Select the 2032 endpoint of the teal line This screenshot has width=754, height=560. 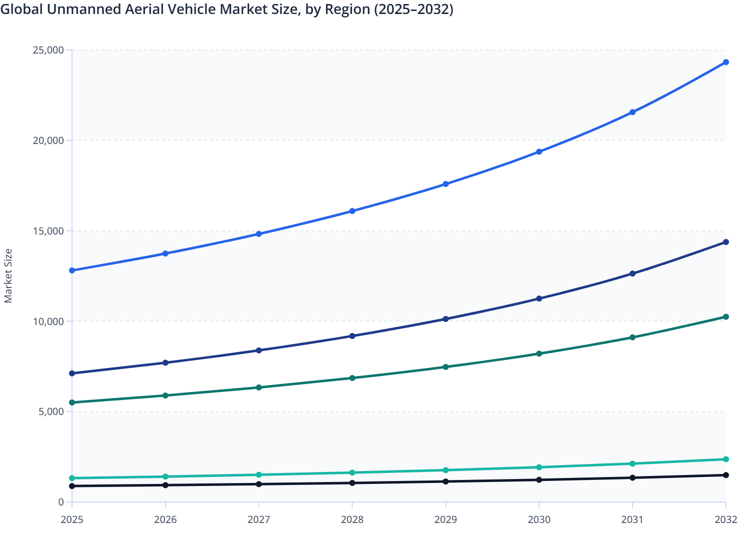[726, 459]
